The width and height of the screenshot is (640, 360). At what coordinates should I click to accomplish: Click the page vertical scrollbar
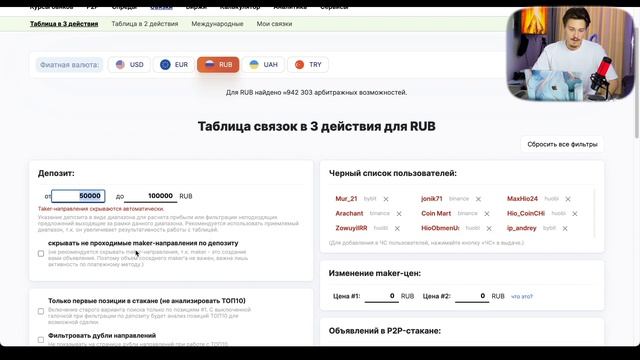coord(637,82)
